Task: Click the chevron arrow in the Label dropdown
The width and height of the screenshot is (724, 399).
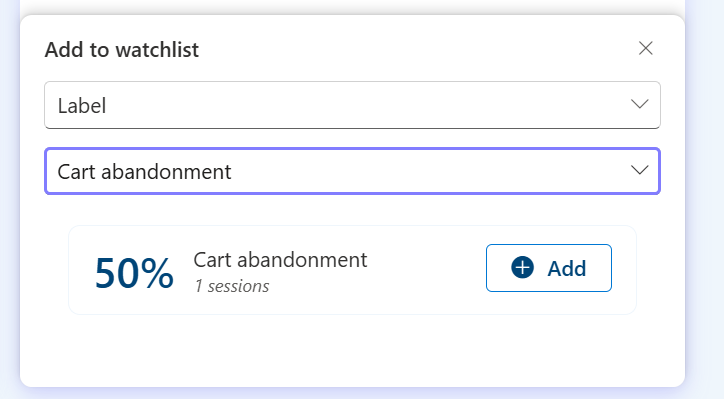Action: pyautogui.click(x=640, y=104)
